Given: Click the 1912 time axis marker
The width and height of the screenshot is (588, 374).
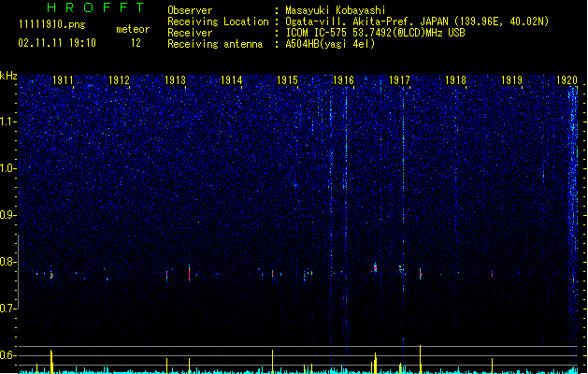Looking at the screenshot, I should click(x=119, y=79).
